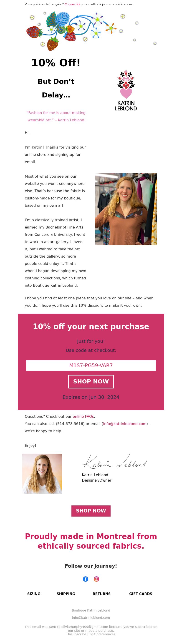Click Katrin's photo in brown top
182x644 pixels.
[126, 209]
